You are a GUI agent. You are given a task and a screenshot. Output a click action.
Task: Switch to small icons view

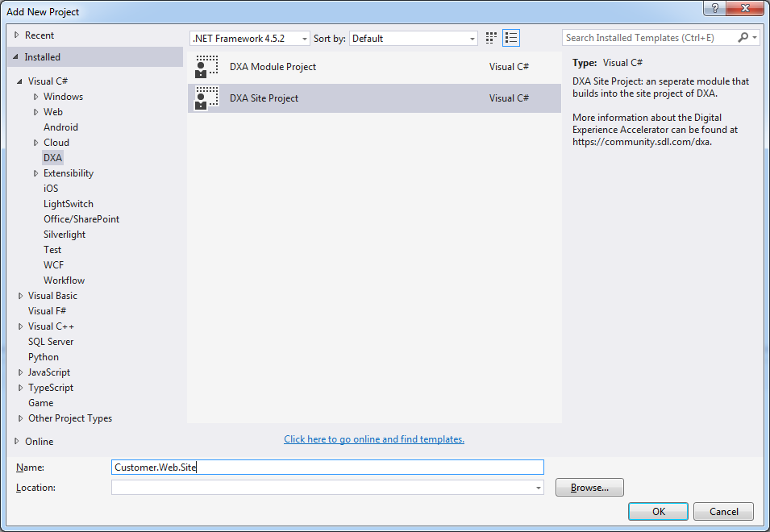492,38
